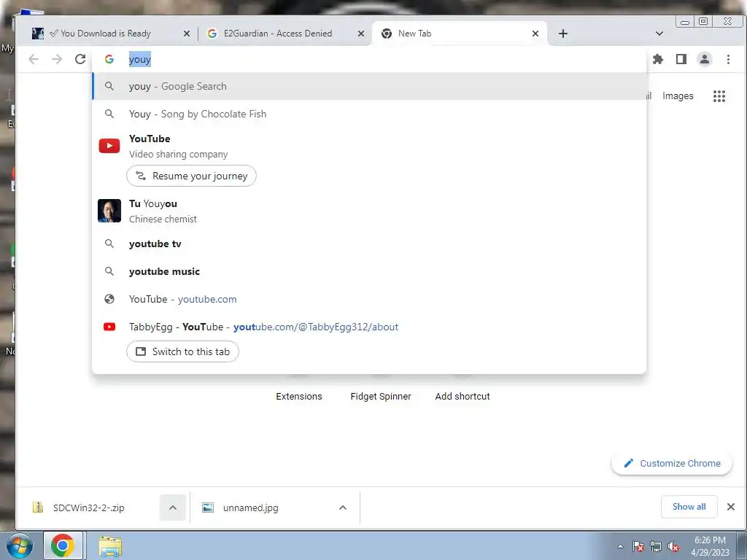Screen dimensions: 747x560
Task: Show hidden system tray icons
Action: pos(620,546)
